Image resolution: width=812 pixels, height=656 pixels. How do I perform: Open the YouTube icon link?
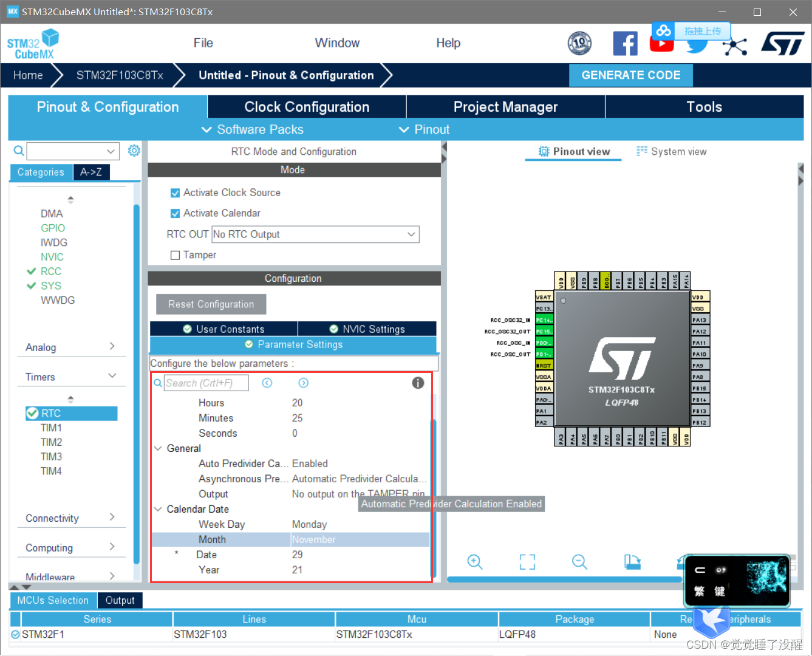point(661,45)
